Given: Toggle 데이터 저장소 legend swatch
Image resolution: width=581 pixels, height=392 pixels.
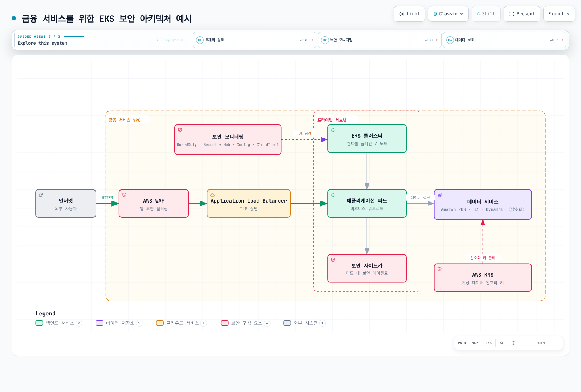Looking at the screenshot, I should click(x=99, y=323).
